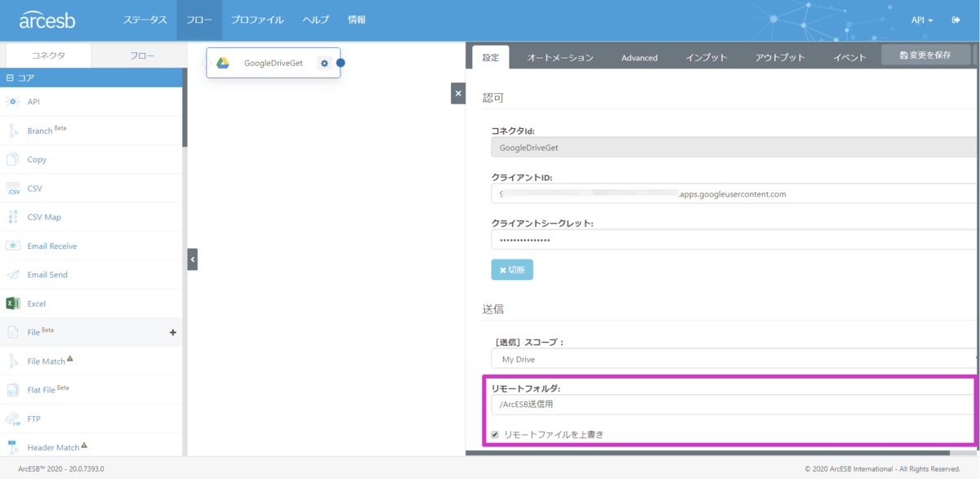This screenshot has width=980, height=479.
Task: Switch to the オートメーション tab
Action: tap(559, 57)
